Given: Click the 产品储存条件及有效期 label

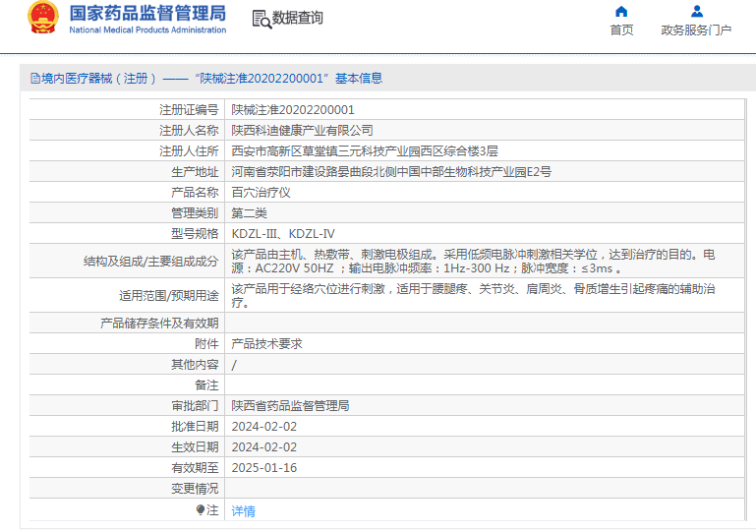Looking at the screenshot, I should (159, 324).
